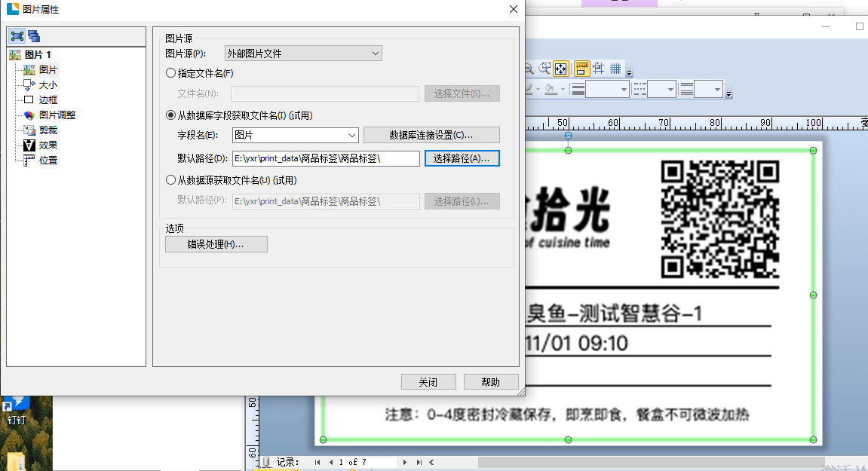868x471 pixels.
Task: Select 从数据源获取文件名 radio option
Action: [x=171, y=180]
